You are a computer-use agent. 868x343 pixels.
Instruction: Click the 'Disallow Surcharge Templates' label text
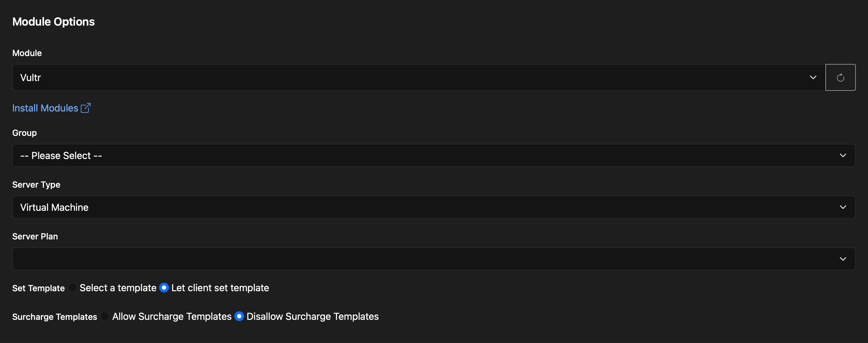[312, 316]
